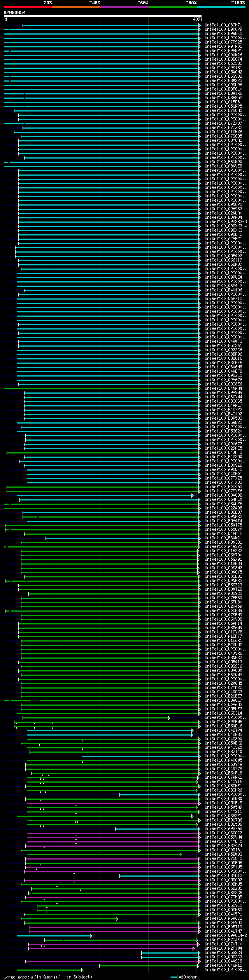Click the UniRef100_Q4RWF3 label
The width and height of the screenshot is (249, 980).
[223, 341]
